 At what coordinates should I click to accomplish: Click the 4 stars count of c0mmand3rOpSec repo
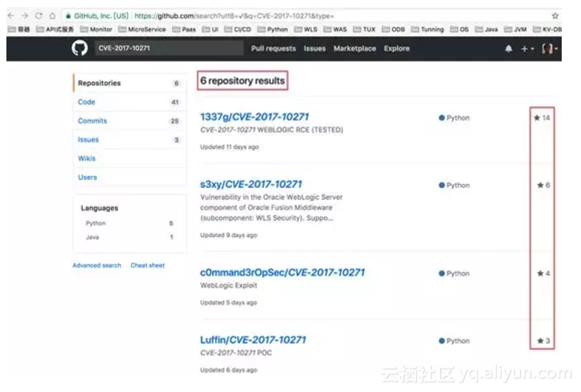(x=543, y=273)
